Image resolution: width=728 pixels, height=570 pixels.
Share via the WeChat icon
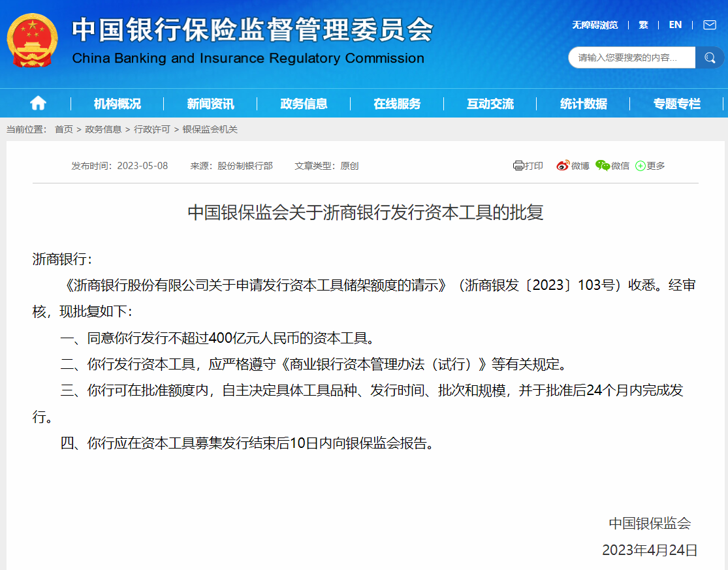(x=603, y=166)
